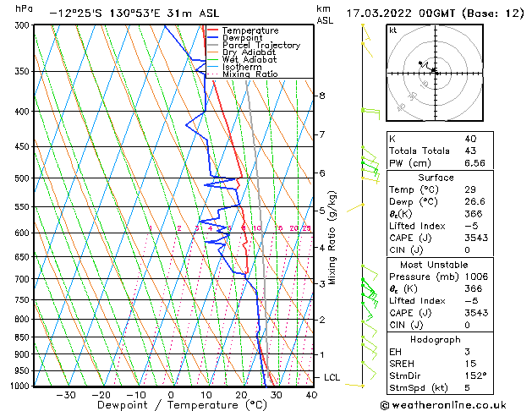Click the hodograph wind circle plot

(x=435, y=73)
